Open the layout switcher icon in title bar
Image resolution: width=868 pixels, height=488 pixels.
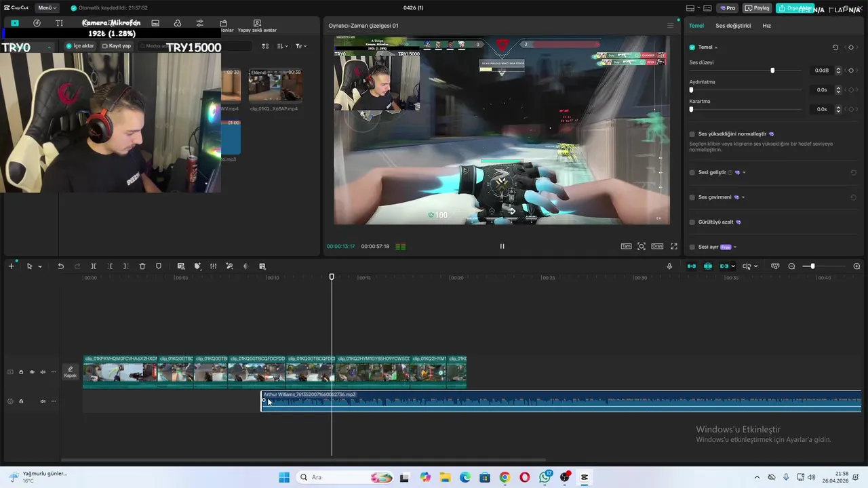coord(693,8)
